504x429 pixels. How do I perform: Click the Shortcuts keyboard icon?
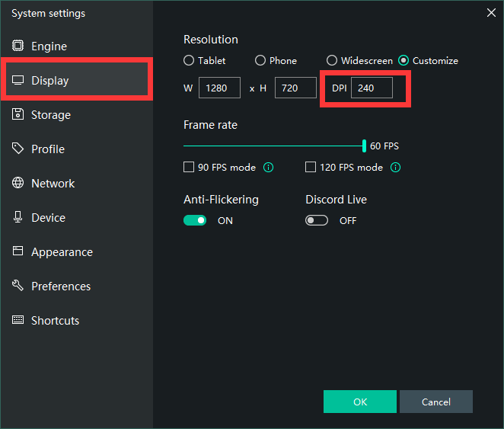(18, 320)
